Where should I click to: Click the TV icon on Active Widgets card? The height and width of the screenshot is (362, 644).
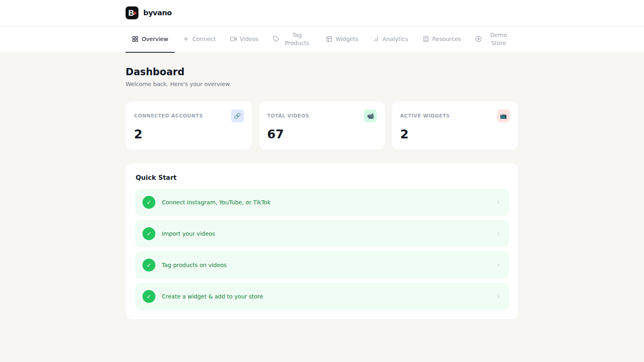click(503, 116)
